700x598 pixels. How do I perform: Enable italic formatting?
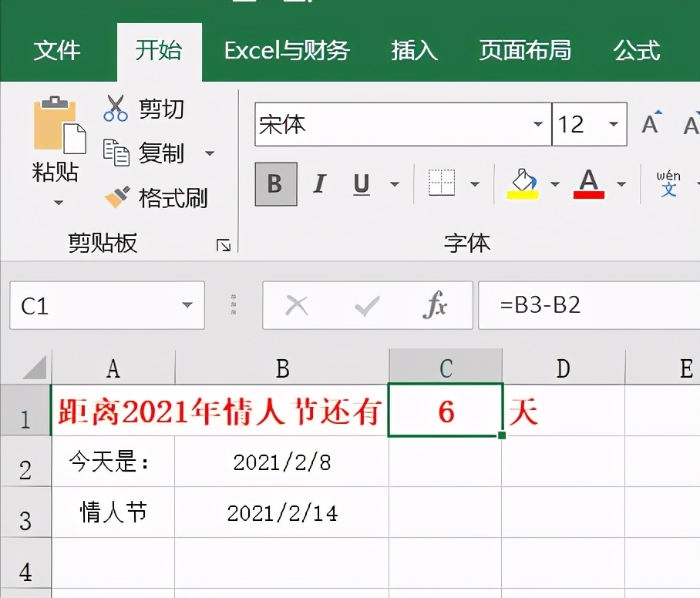[x=318, y=184]
